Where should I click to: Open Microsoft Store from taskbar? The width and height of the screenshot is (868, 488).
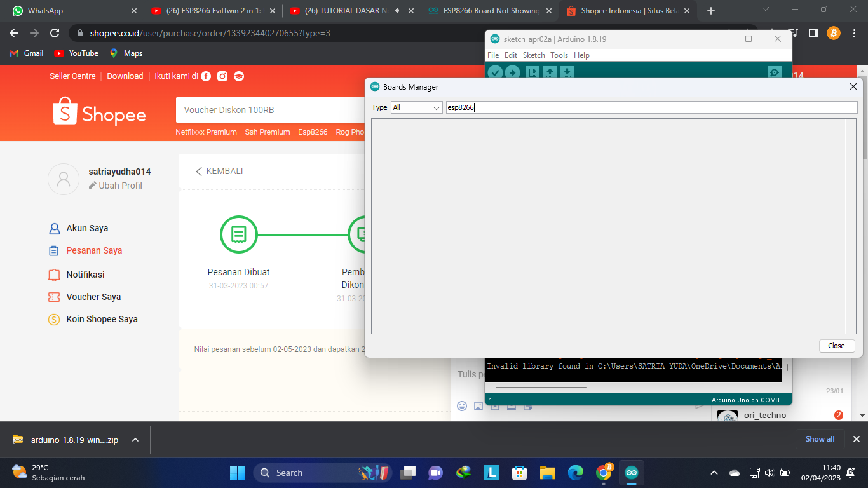[520, 473]
